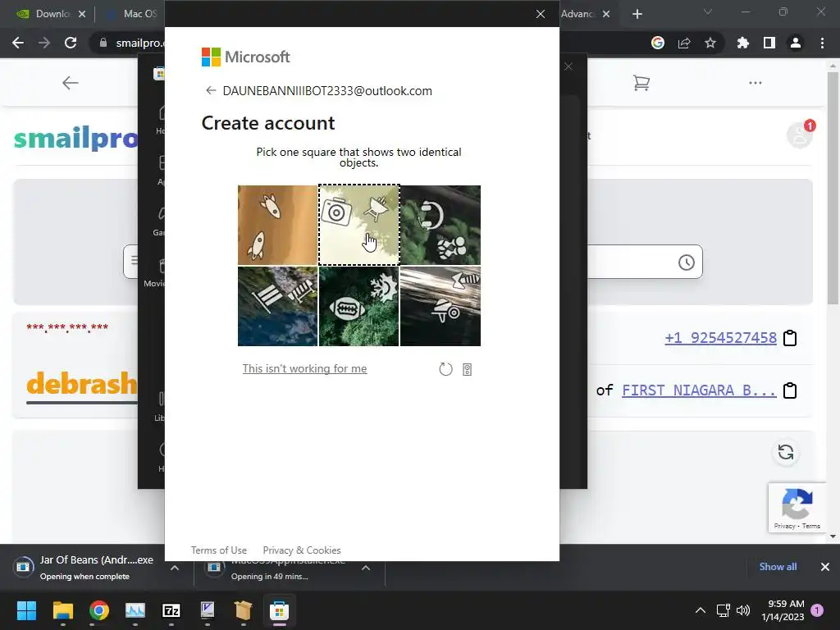Open a new Chrome tab

[637, 14]
